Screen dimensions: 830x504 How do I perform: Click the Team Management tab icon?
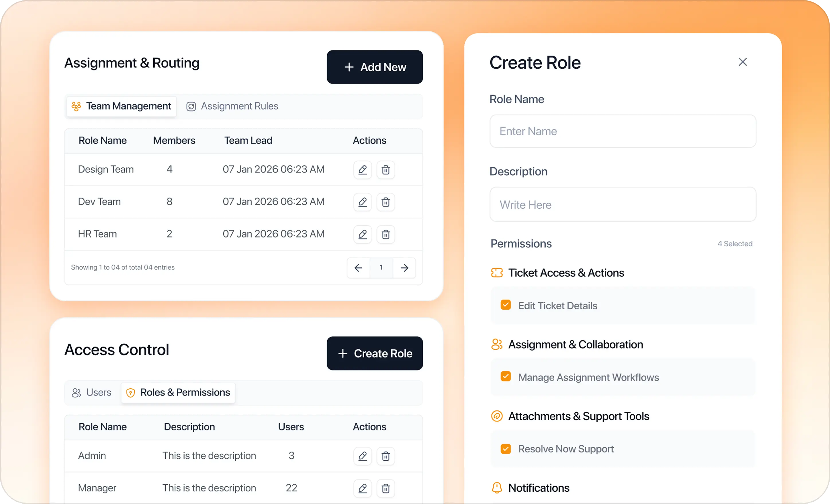pyautogui.click(x=77, y=107)
